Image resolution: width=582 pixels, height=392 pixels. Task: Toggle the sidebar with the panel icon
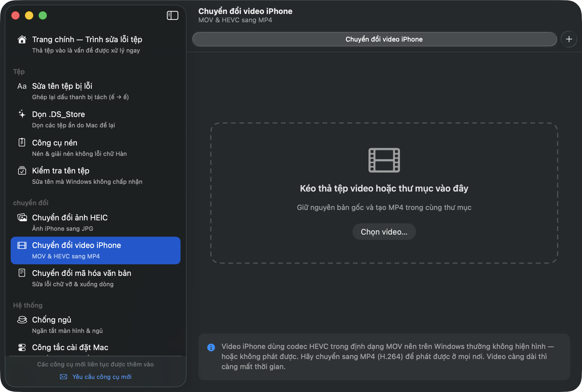click(x=173, y=15)
